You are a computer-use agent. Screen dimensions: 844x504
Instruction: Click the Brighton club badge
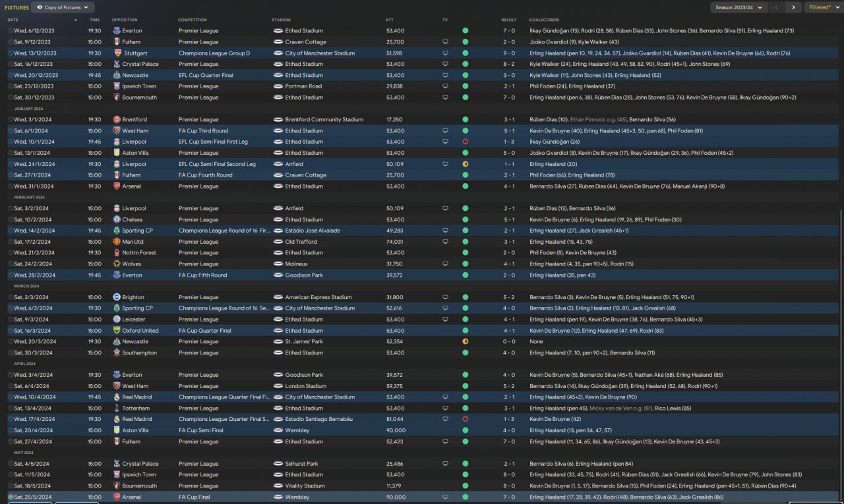pos(117,297)
